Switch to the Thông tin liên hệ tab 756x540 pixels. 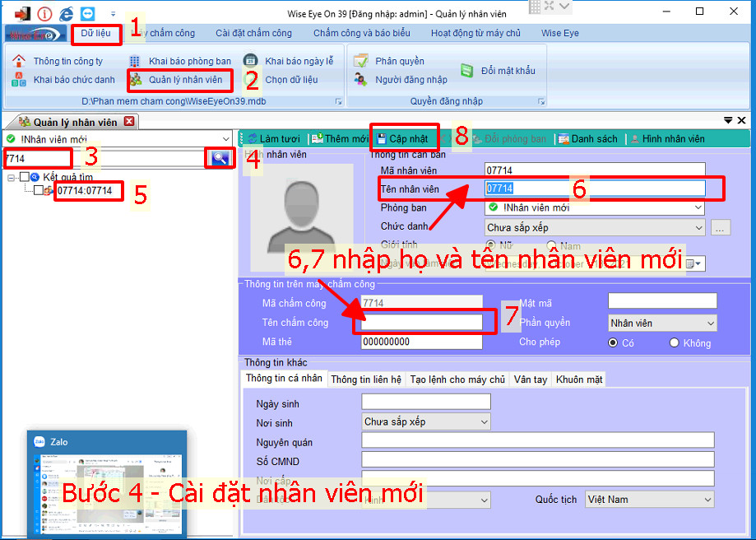(366, 379)
